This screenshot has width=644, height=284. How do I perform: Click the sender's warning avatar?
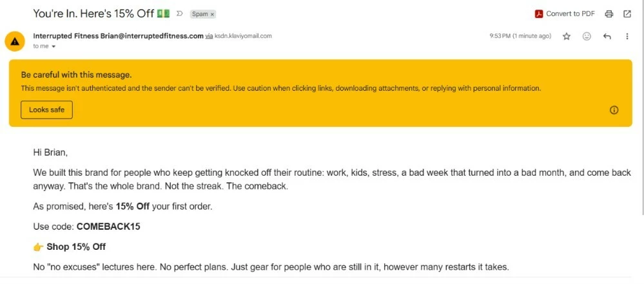click(15, 41)
